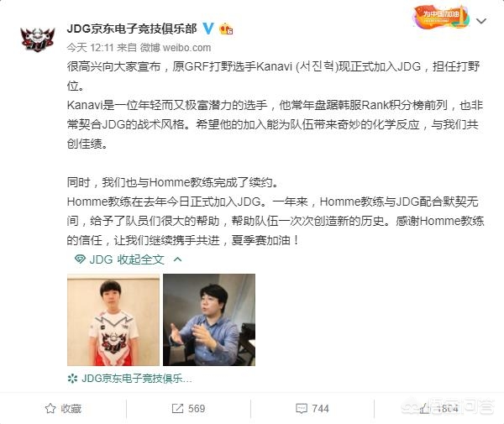Click the 为中国加油 banner sticker

click(x=441, y=17)
